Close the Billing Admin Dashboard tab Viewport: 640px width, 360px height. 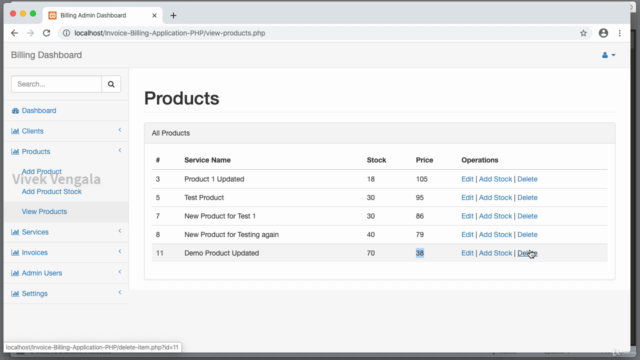tap(154, 16)
